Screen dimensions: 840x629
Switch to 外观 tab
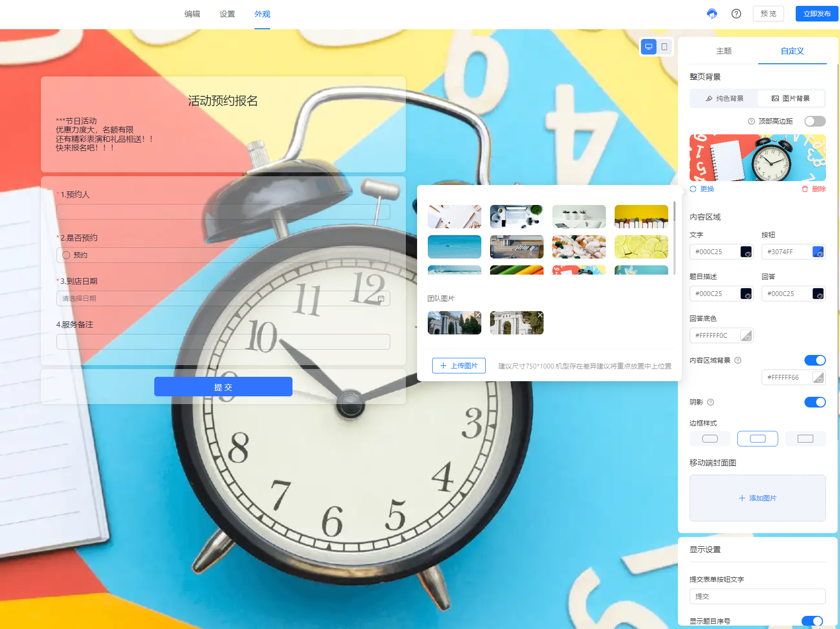coord(262,14)
